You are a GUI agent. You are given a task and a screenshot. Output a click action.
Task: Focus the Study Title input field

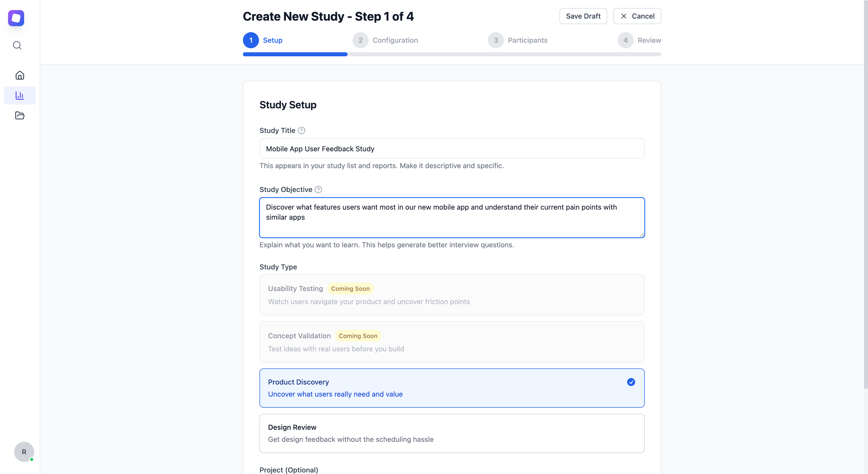[452, 149]
